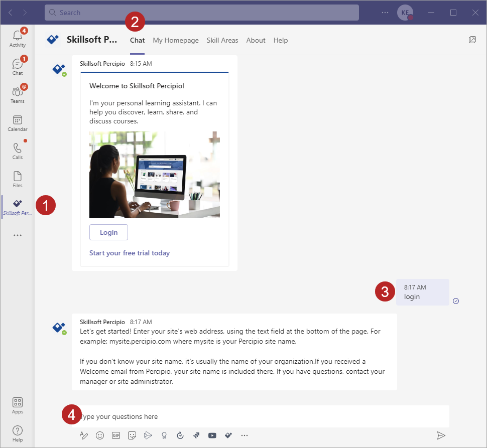Open Teams in the left sidebar
This screenshot has width=487, height=448.
[18, 94]
